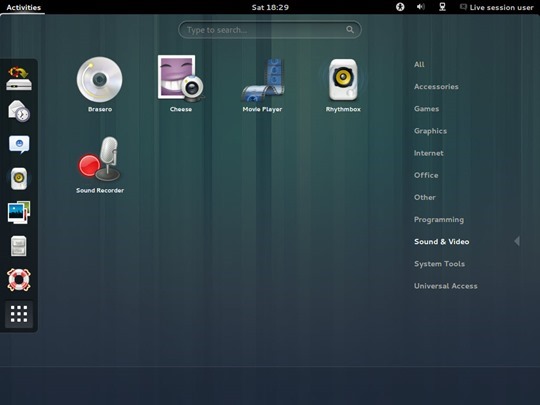Open the Evolution mail icon in the dock
The image size is (540, 405).
[x=19, y=111]
